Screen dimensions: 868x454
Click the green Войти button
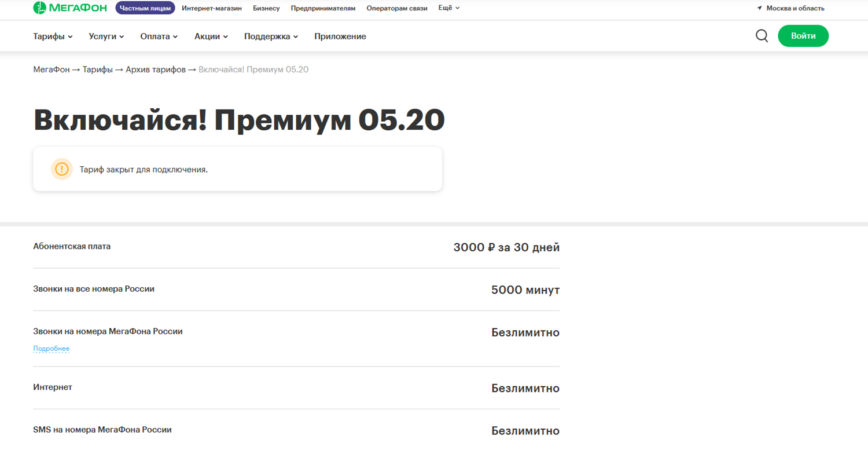(803, 36)
